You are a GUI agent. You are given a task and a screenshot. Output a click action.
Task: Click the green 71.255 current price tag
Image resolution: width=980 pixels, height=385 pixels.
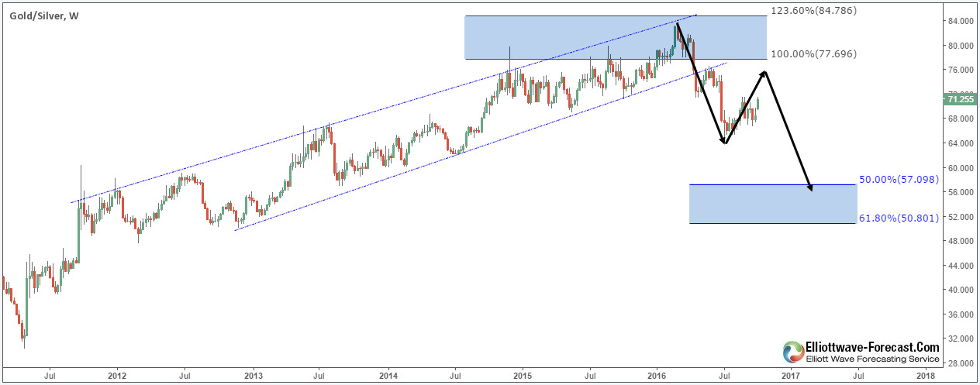click(x=962, y=98)
